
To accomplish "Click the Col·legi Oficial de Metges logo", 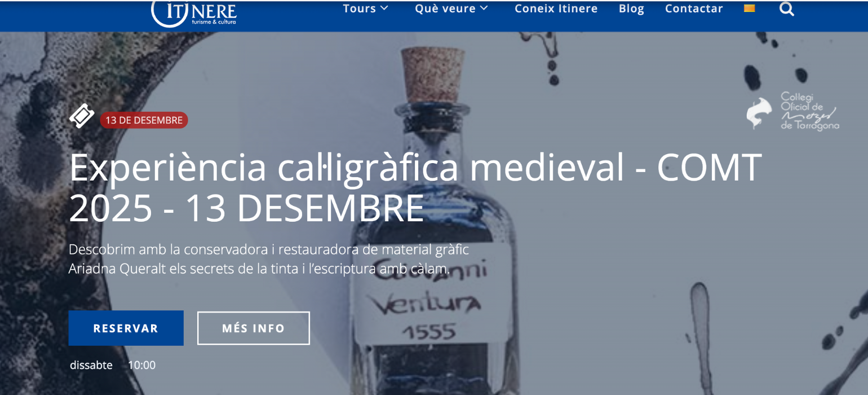I will pyautogui.click(x=792, y=112).
